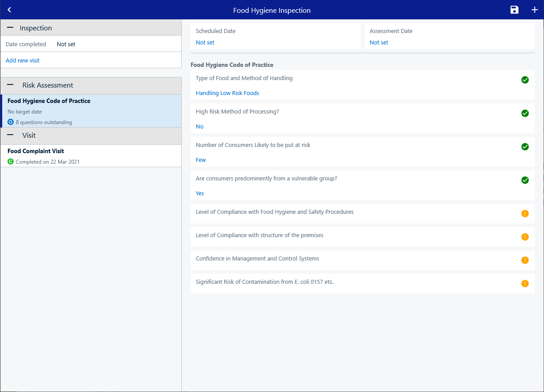The height and width of the screenshot is (392, 544).
Task: Select Food Hygiene Code of Practice item
Action: 91,111
